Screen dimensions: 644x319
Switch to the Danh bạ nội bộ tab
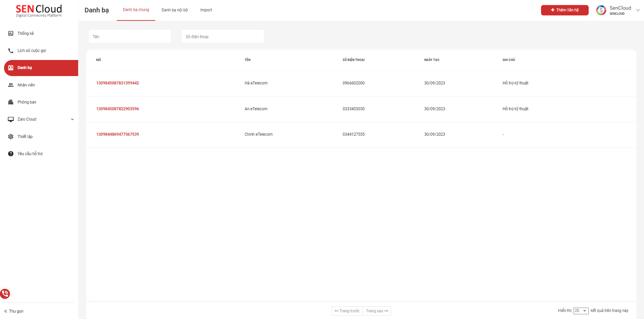(174, 10)
